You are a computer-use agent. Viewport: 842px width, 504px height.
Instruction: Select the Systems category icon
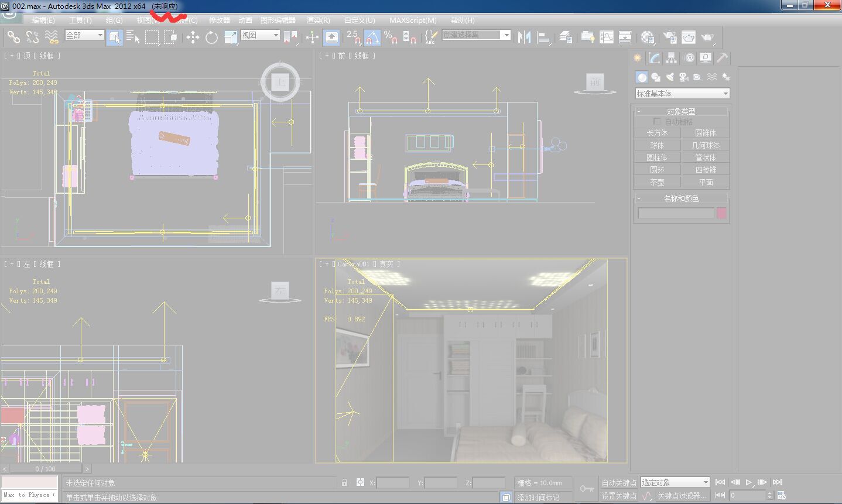(725, 77)
